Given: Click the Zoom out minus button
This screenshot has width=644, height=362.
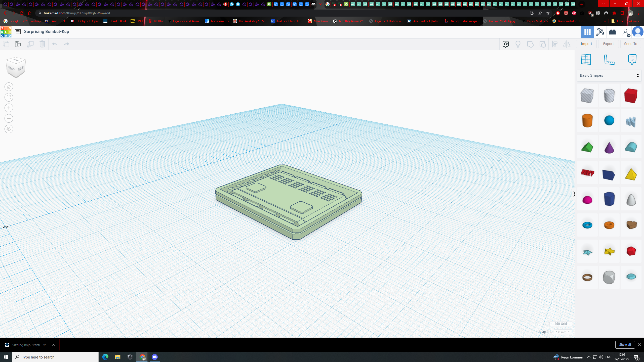Looking at the screenshot, I should point(9,118).
